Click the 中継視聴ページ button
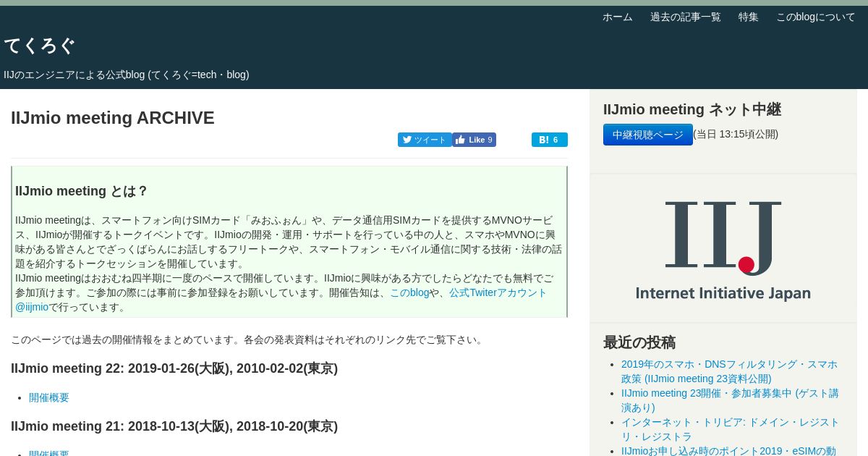This screenshot has width=868, height=456. coord(648,135)
